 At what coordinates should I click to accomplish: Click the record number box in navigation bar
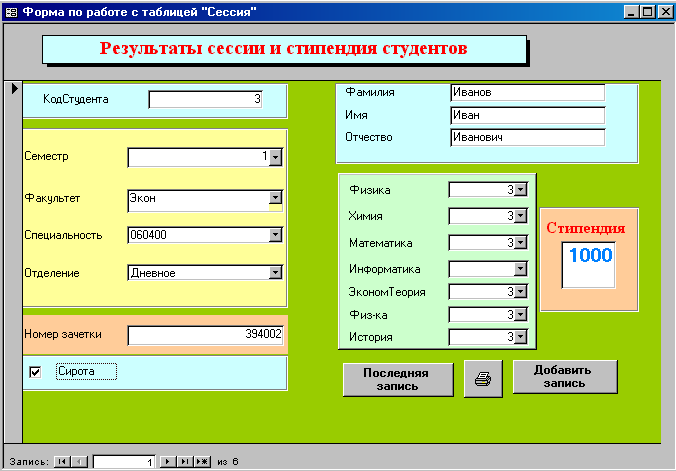tap(124, 462)
